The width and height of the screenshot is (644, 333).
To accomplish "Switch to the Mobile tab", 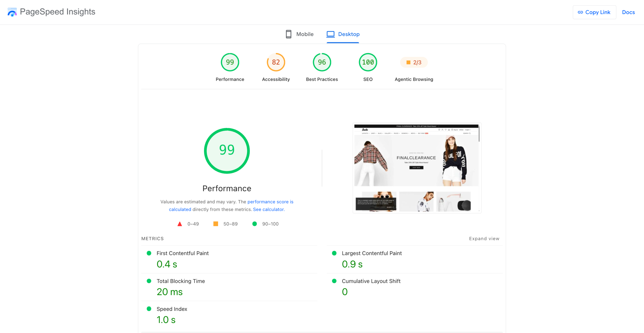I will pos(299,34).
